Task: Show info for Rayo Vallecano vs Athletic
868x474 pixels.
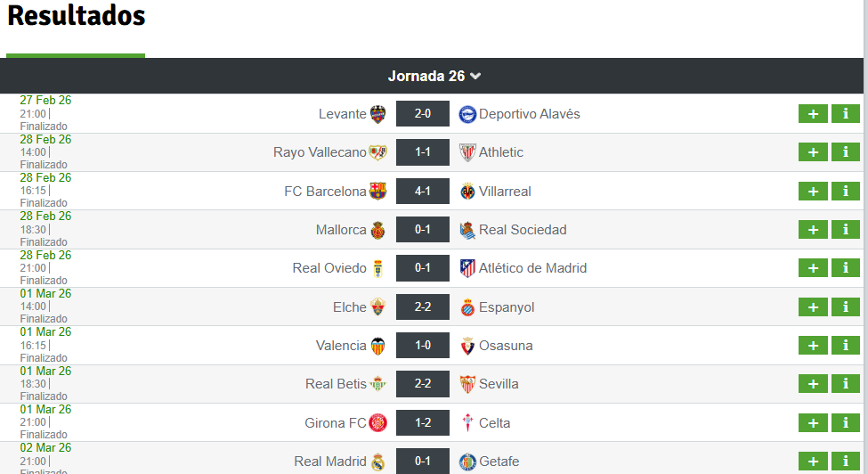Action: (845, 152)
